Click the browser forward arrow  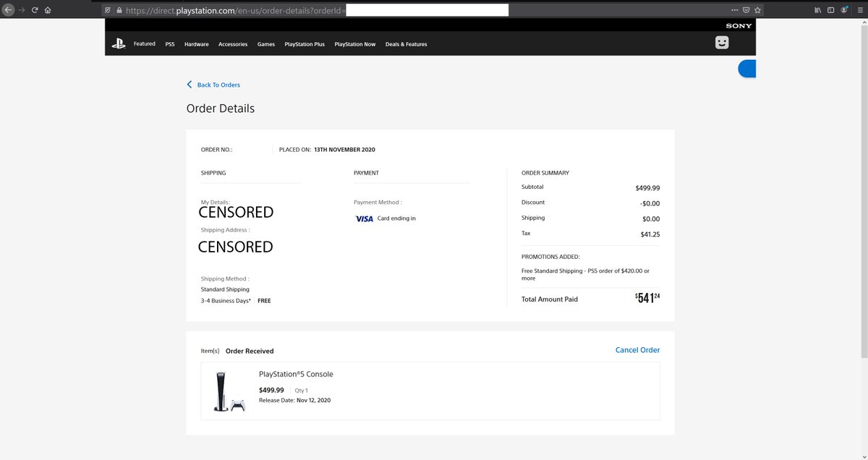click(x=21, y=10)
